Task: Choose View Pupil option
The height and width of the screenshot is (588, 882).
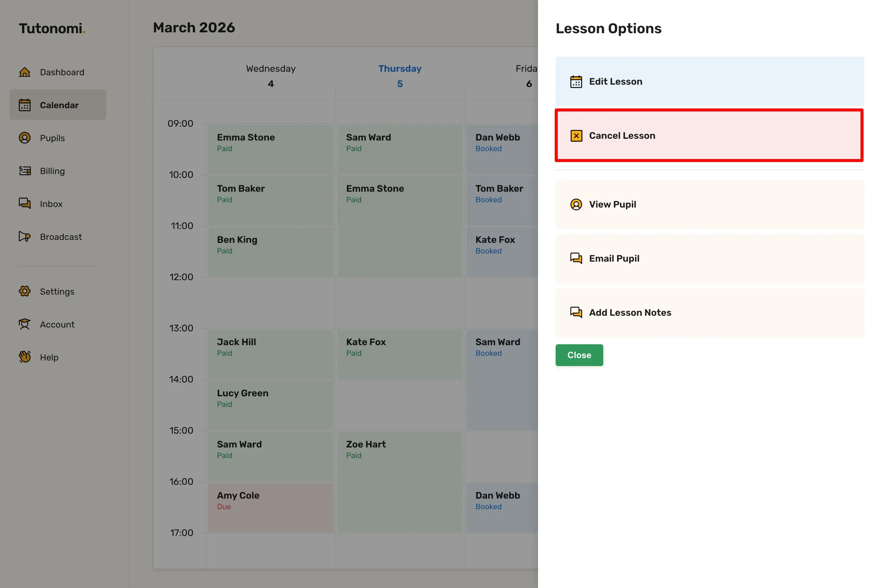Action: [x=709, y=204]
